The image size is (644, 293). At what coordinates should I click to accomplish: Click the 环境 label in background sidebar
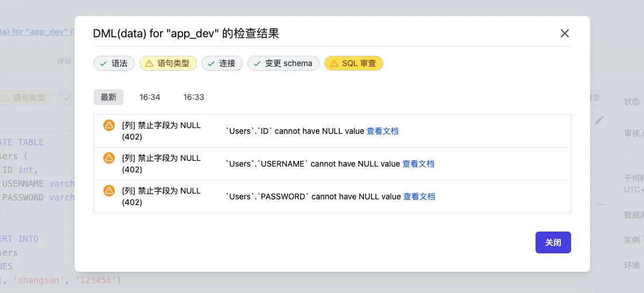coord(632,265)
